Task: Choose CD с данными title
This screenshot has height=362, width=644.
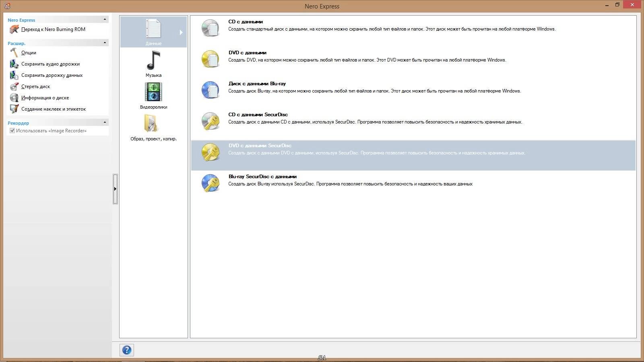Action: pyautogui.click(x=246, y=22)
